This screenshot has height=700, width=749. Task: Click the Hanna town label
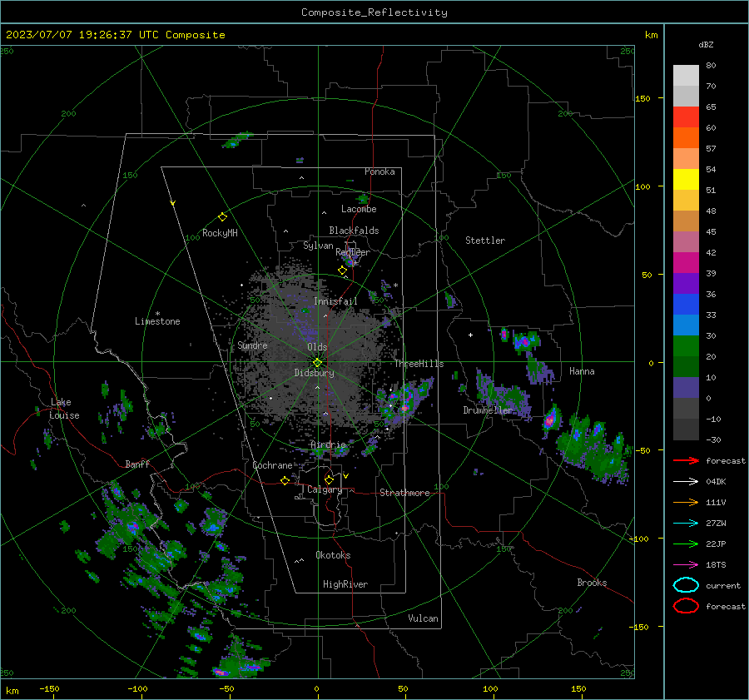[x=582, y=371]
